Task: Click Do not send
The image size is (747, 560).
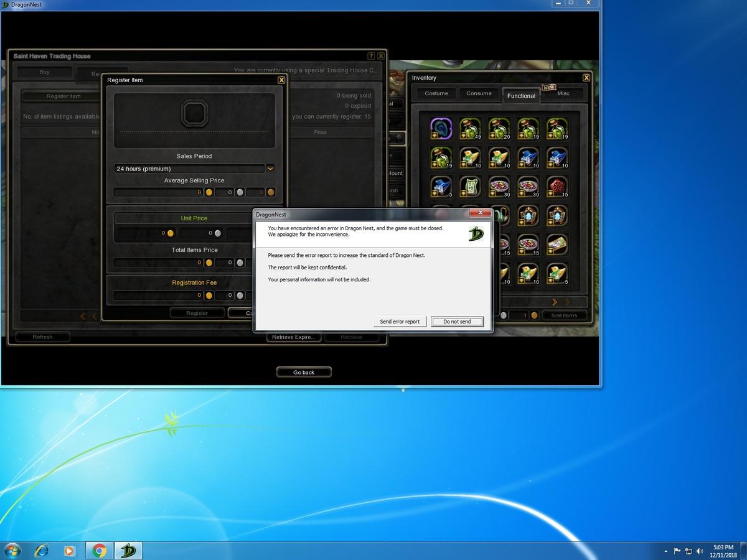Action: 457,322
